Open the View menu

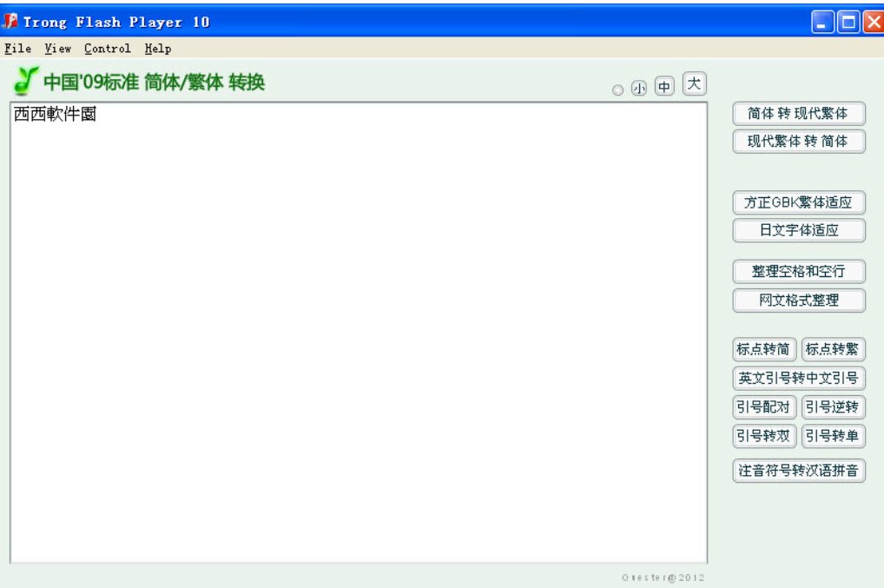coord(58,49)
